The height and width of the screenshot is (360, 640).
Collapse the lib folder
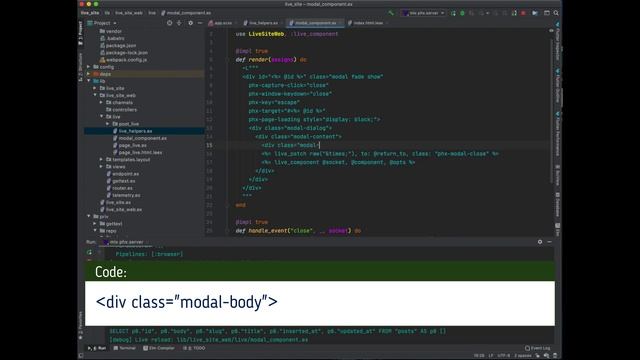point(89,81)
